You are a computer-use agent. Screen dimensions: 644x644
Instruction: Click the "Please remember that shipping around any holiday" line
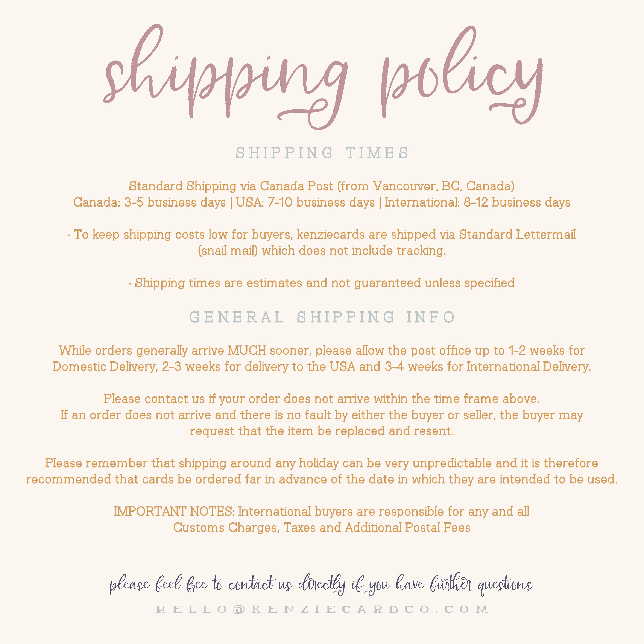click(322, 463)
